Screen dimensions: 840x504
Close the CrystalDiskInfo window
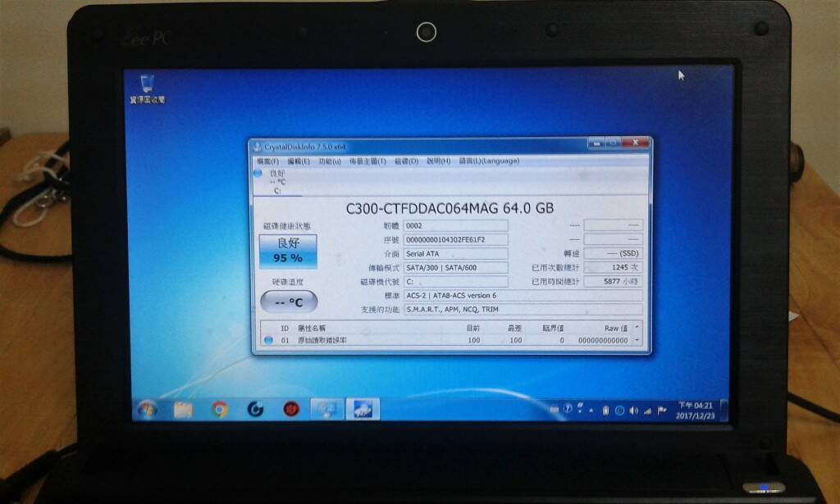(635, 143)
